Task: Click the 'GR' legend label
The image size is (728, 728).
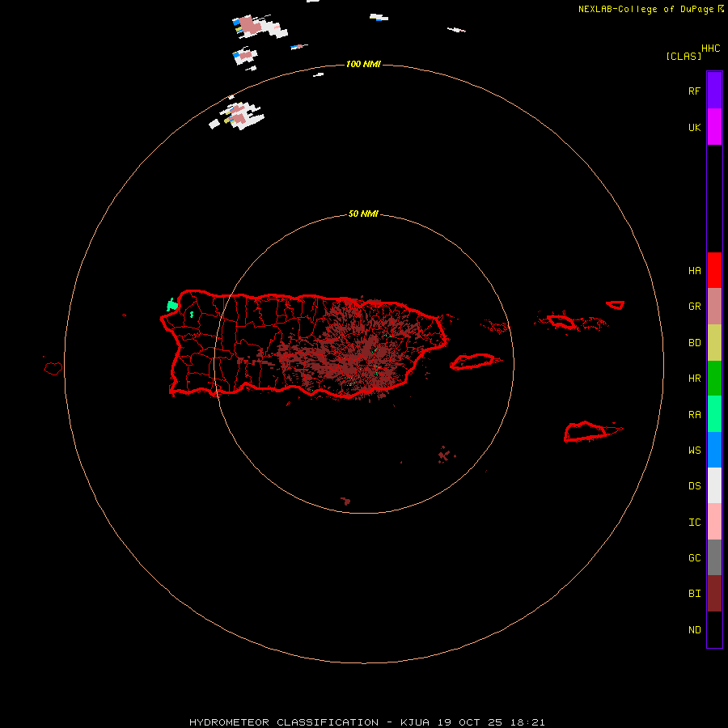Action: [694, 307]
